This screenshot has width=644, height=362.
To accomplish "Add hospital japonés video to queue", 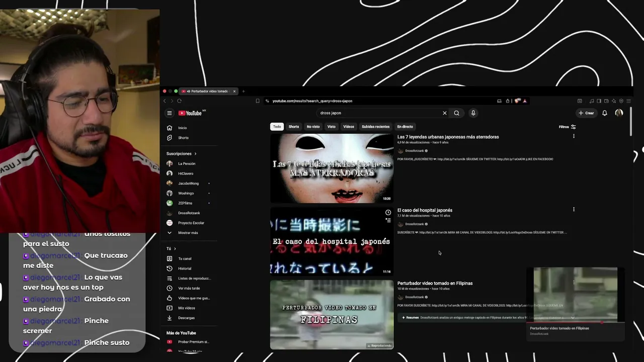I will point(388,221).
